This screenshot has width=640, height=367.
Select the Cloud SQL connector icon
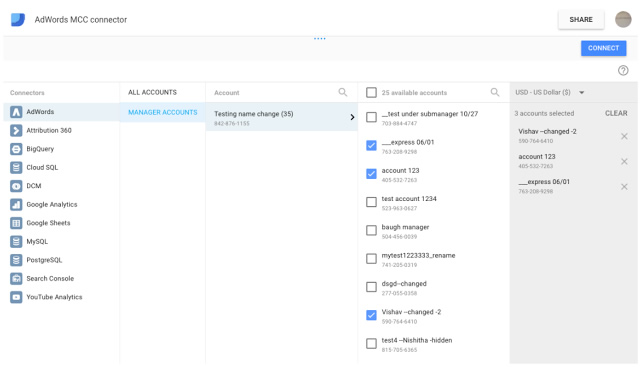pyautogui.click(x=16, y=167)
